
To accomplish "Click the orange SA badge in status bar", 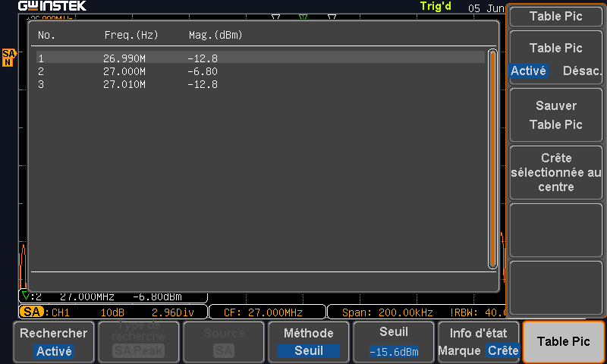I will [x=32, y=312].
